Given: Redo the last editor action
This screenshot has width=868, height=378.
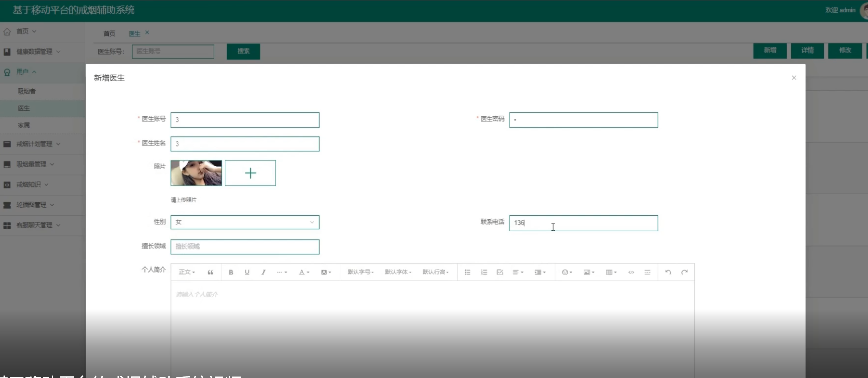Looking at the screenshot, I should tap(684, 273).
